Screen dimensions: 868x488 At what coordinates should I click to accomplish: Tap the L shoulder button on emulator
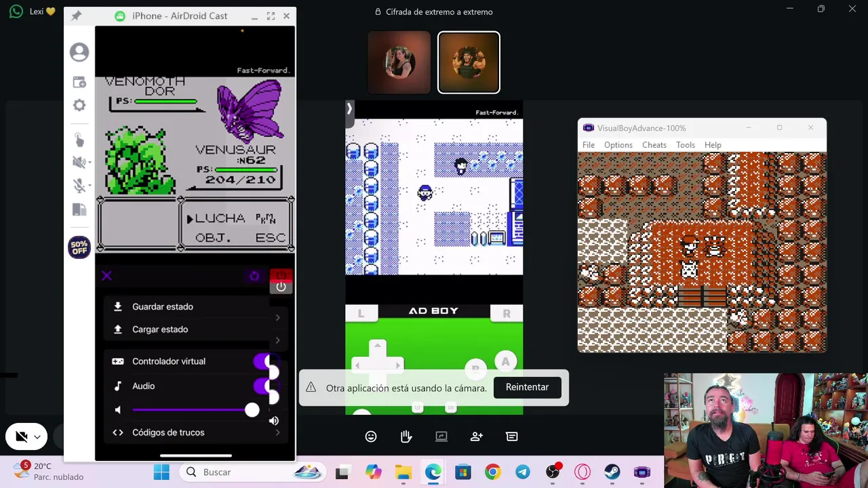(361, 313)
